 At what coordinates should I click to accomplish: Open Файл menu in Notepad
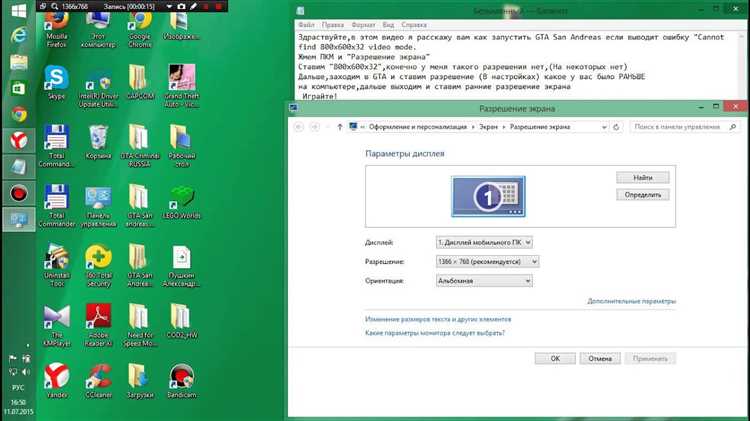coord(307,24)
